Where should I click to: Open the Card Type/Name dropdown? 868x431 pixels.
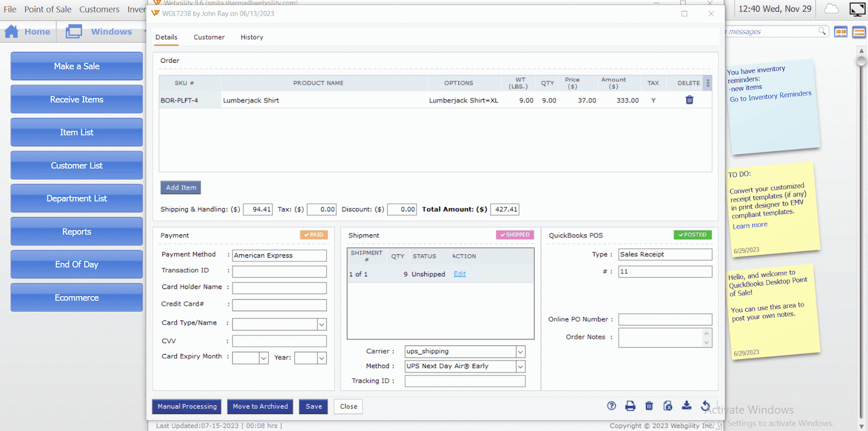click(x=322, y=324)
